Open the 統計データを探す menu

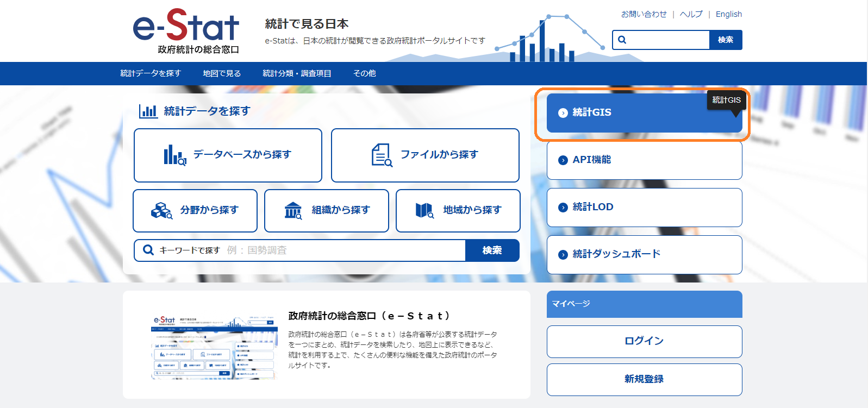coord(151,73)
